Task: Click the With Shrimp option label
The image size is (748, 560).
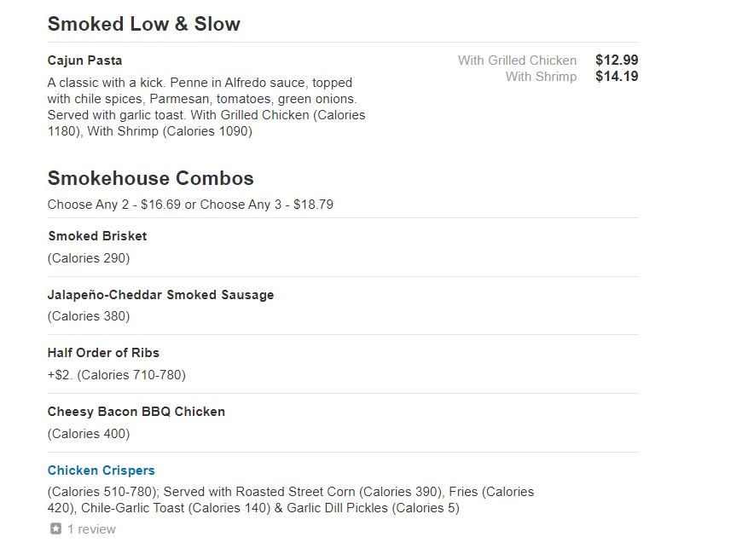Action: (542, 77)
